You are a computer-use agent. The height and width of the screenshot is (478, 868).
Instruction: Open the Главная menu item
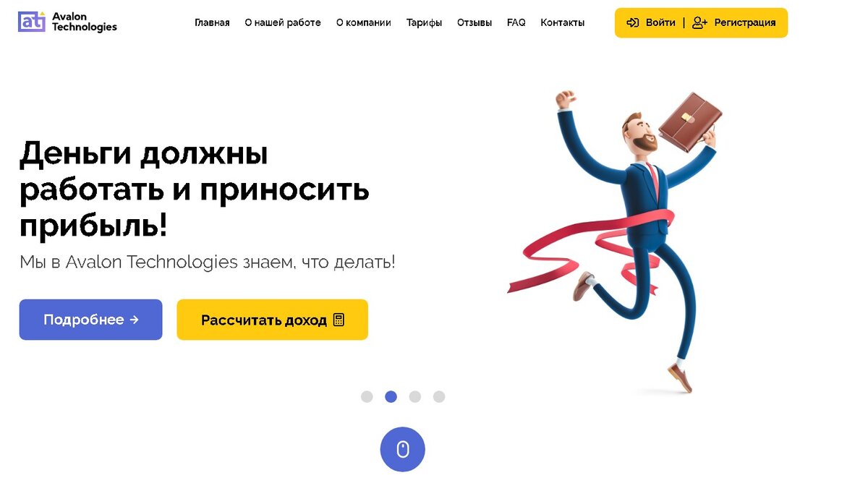212,22
